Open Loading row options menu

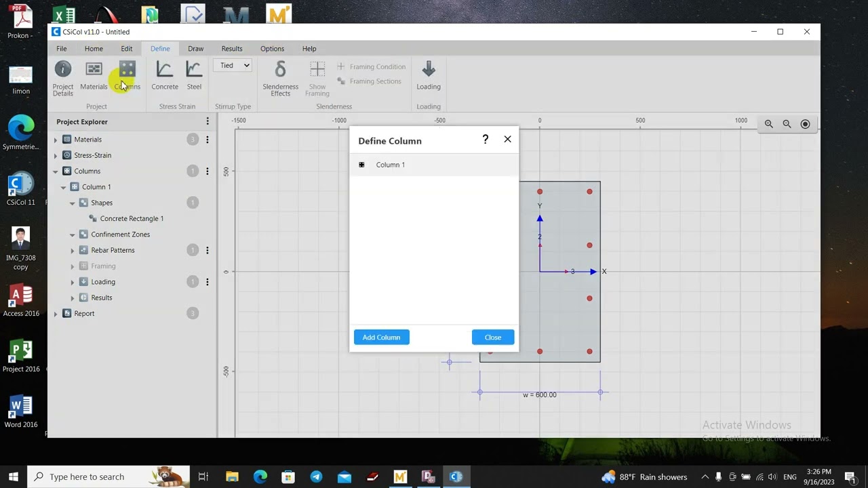[x=208, y=282]
